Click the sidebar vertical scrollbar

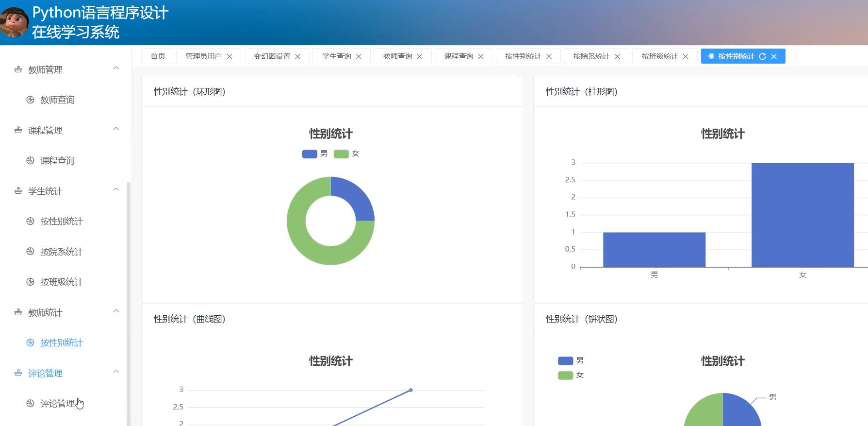coord(129,304)
